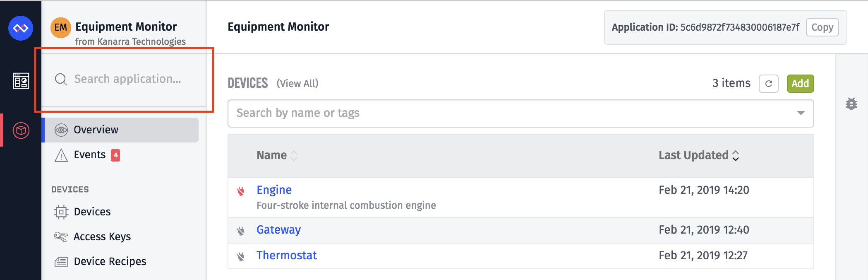Expand the device search dropdown arrow
Image resolution: width=868 pixels, height=280 pixels.
(801, 113)
